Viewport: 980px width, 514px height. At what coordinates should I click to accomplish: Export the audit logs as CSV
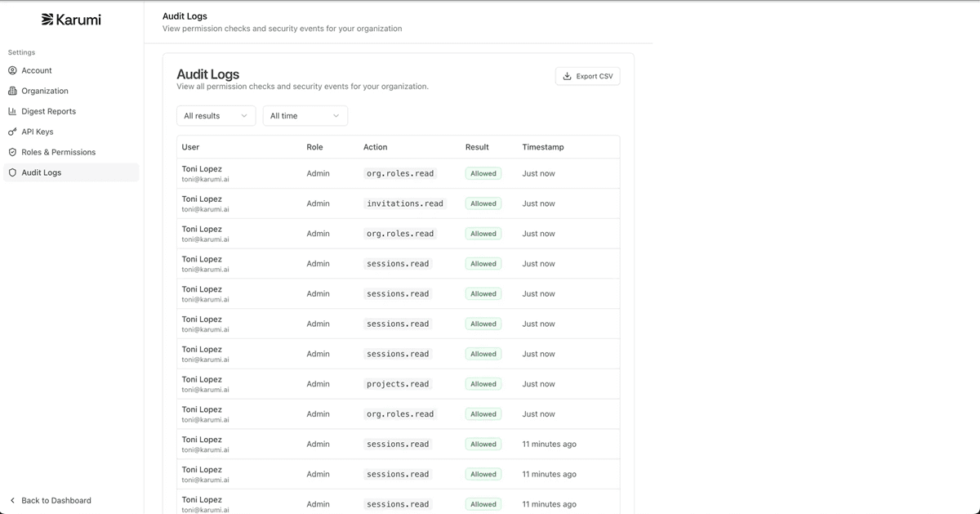pyautogui.click(x=588, y=76)
